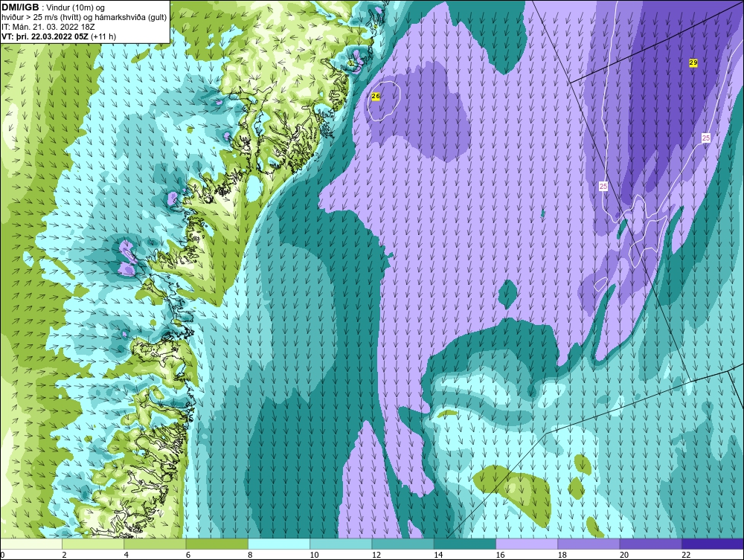Screen dimensions: 744x560
Task: Click the legend scale value 6
Action: coord(188,555)
